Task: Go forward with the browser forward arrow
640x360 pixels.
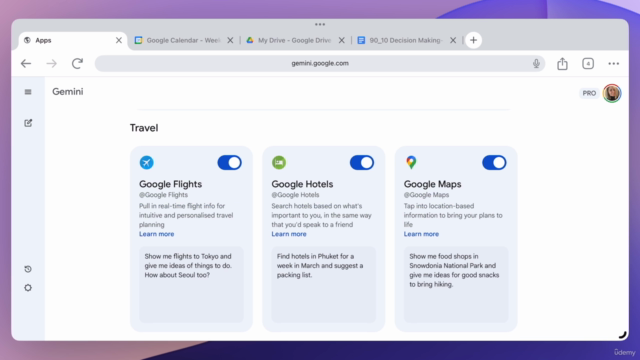Action: tap(51, 63)
